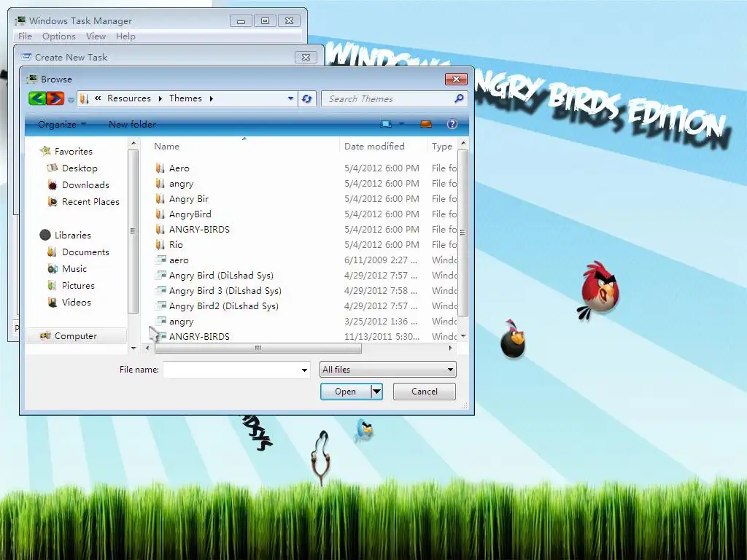This screenshot has height=560, width=747.
Task: Sort by Date modified column header
Action: tap(374, 146)
